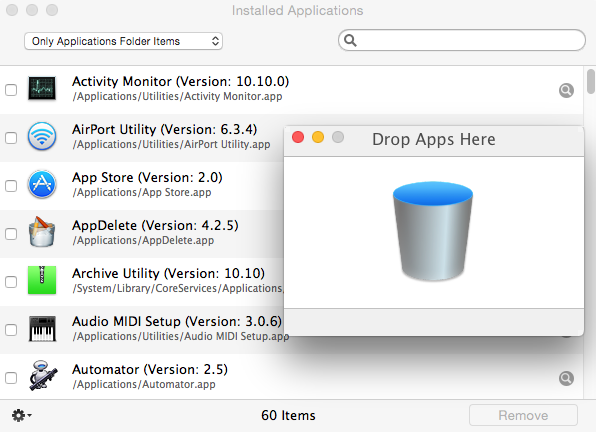The image size is (596, 432).
Task: Click the Remove button
Action: 523,415
